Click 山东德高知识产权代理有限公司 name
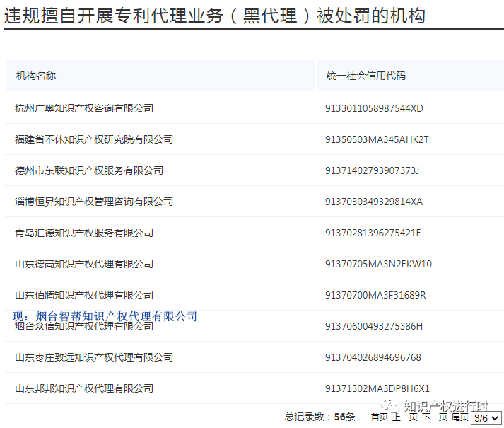 click(x=84, y=264)
